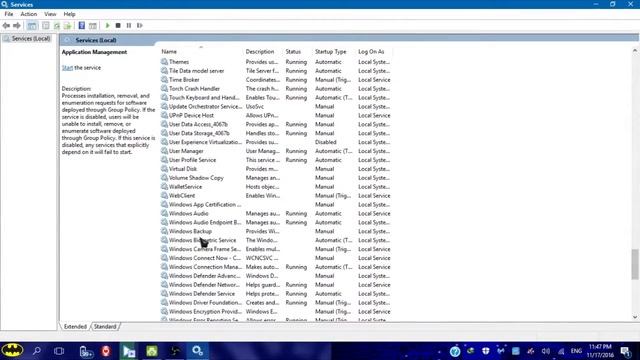The image size is (640, 360).
Task: Switch to the Standard tab
Action: coord(105,327)
